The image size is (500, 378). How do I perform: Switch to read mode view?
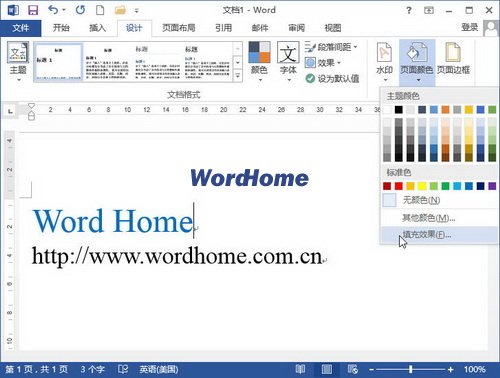(x=300, y=369)
